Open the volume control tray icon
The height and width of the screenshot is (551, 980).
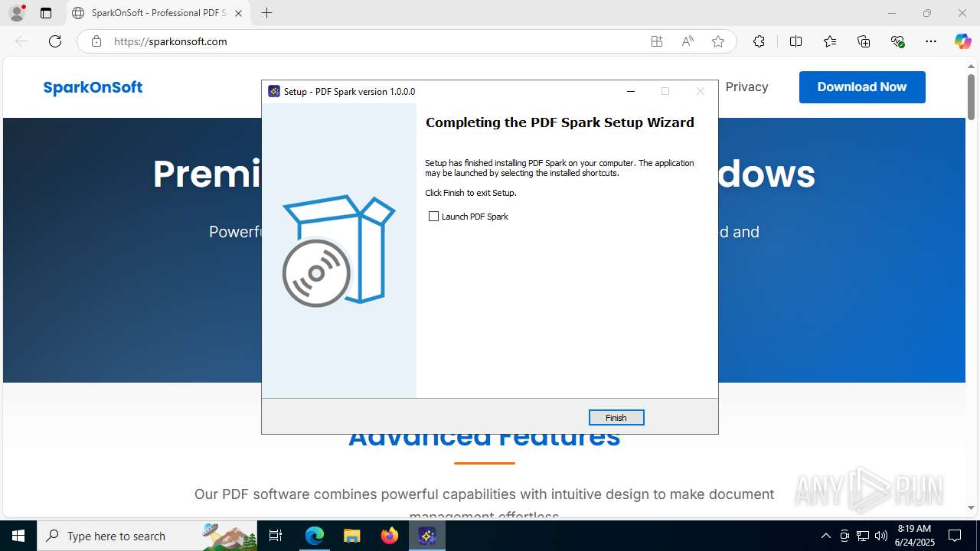tap(881, 536)
